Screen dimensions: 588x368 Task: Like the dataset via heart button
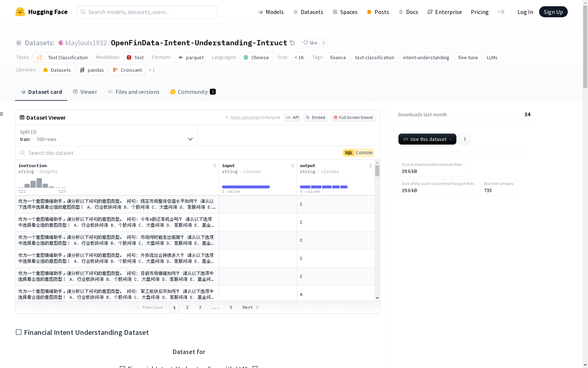point(310,43)
